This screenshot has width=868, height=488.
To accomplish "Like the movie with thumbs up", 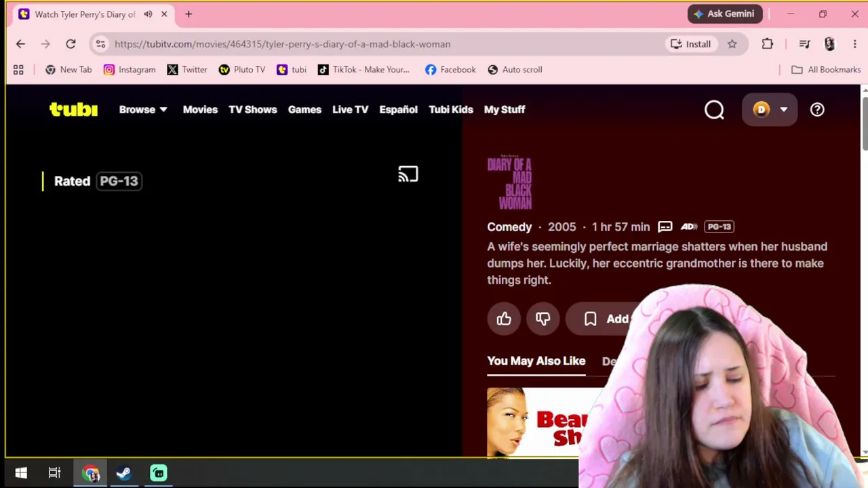I will tap(504, 319).
